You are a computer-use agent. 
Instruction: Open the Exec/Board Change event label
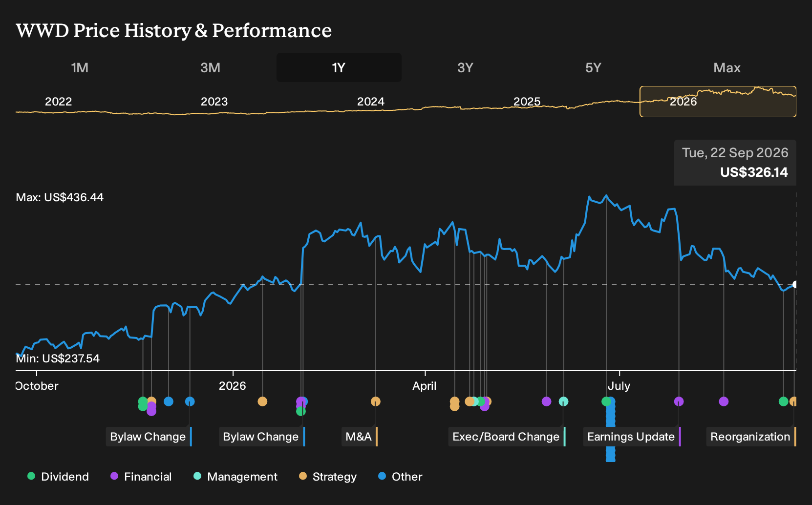[x=507, y=437]
